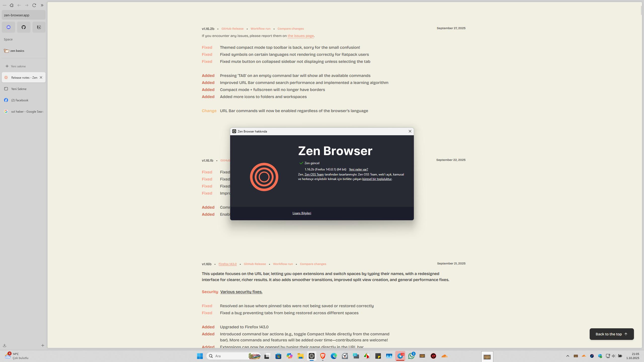Click the reload page icon
The height and width of the screenshot is (362, 644).
(x=34, y=5)
